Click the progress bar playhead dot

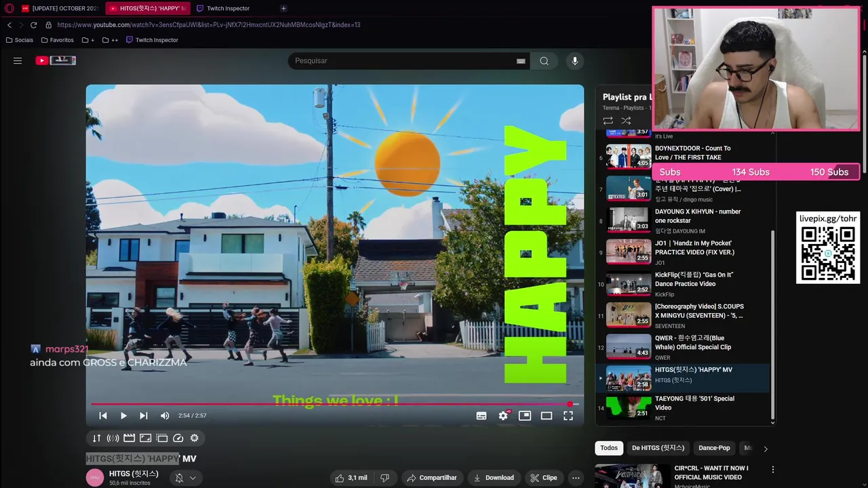570,404
